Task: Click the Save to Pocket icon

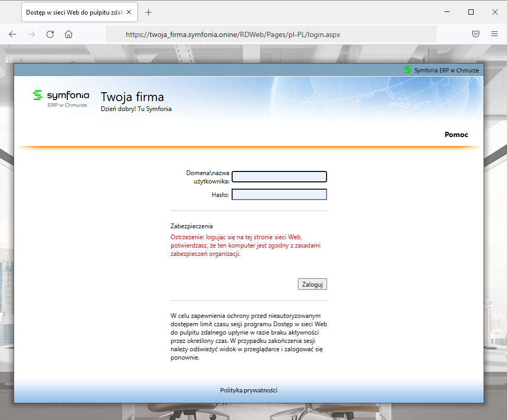Action: tap(476, 34)
